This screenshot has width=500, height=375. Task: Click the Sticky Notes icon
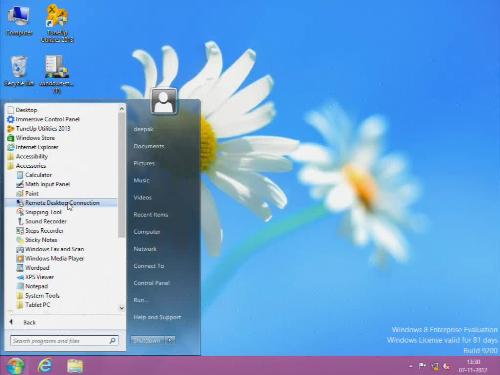coord(20,240)
